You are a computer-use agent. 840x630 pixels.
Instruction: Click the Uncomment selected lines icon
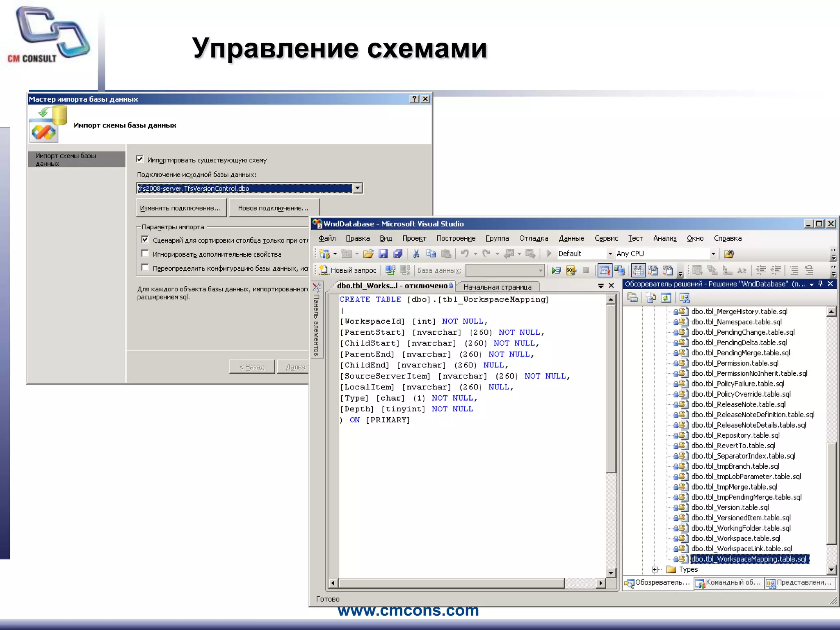pyautogui.click(x=809, y=270)
